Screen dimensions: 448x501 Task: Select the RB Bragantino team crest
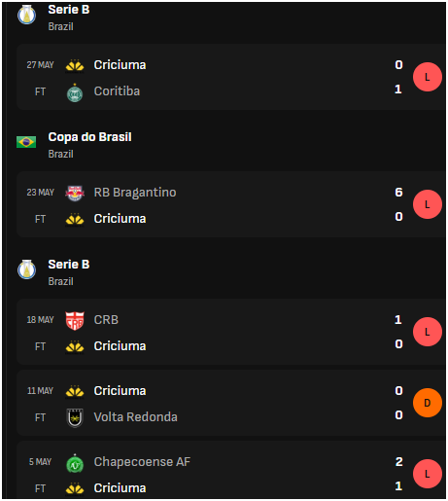point(75,193)
